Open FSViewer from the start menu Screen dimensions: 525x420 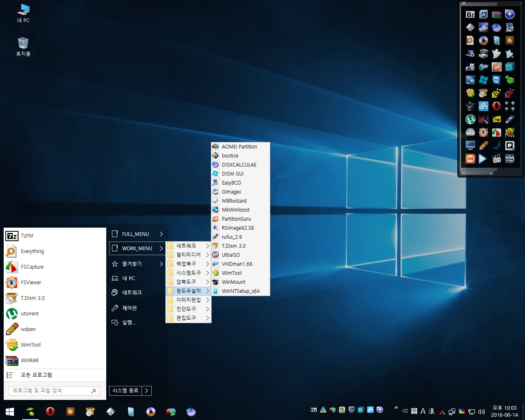pyautogui.click(x=54, y=283)
